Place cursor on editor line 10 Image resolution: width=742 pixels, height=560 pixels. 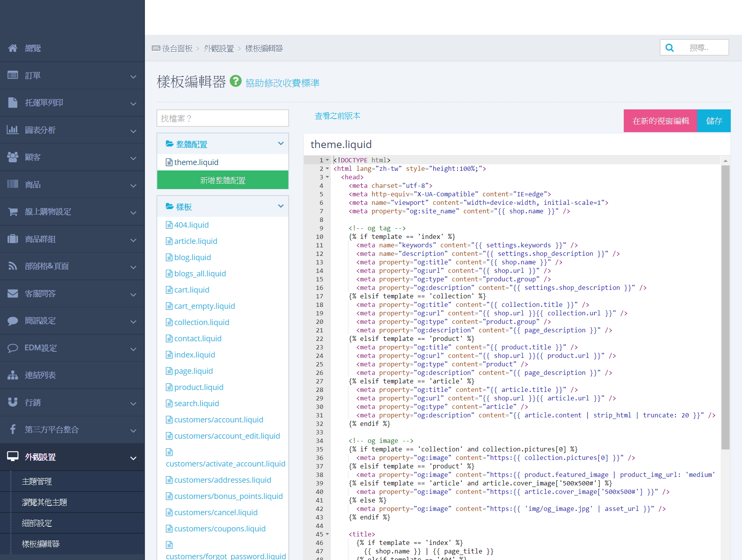[x=526, y=237]
